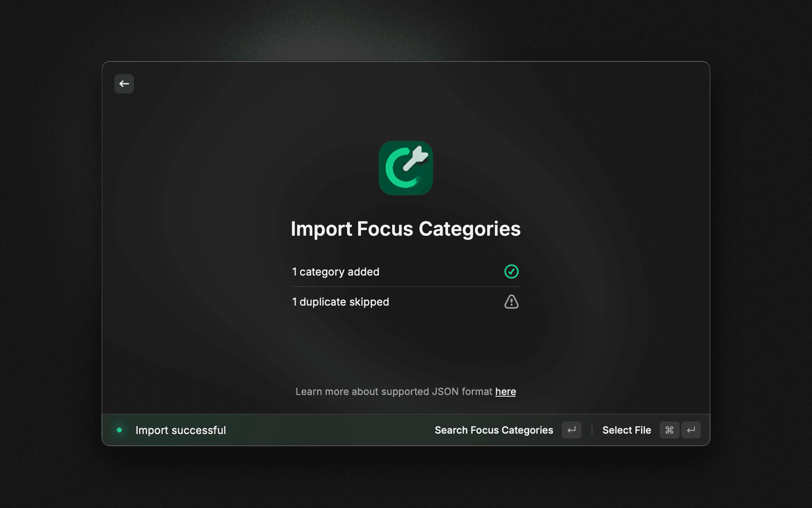Click the green checkmark beside category added
The width and height of the screenshot is (812, 508).
pos(512,271)
